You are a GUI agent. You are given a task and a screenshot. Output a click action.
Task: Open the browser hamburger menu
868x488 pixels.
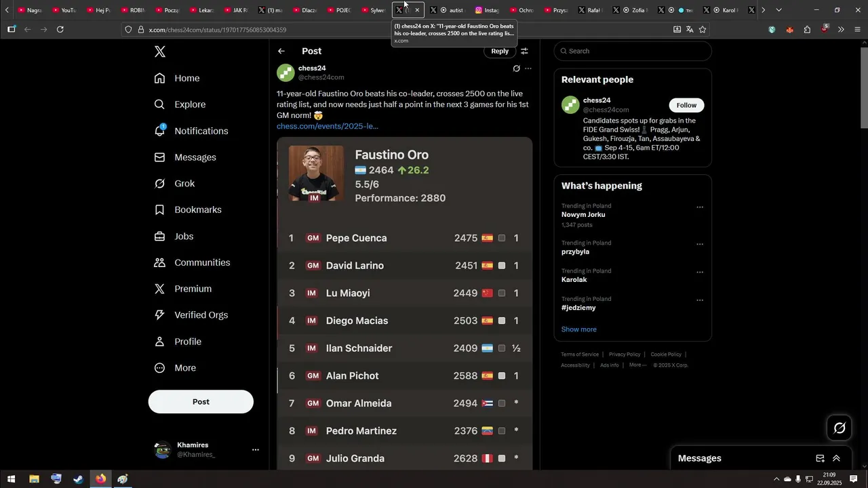tap(857, 30)
